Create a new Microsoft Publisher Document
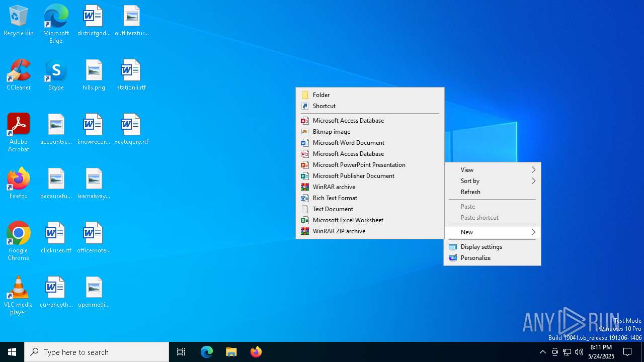 (370, 176)
